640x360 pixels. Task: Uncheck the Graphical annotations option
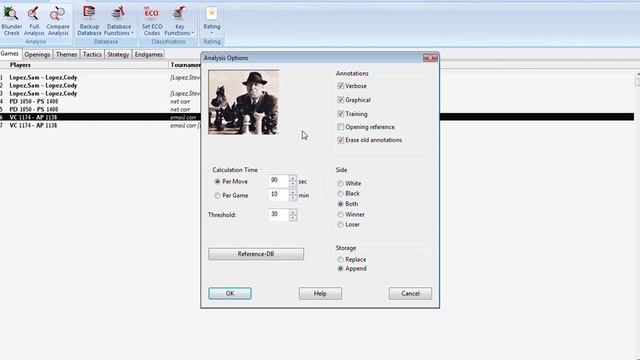(x=340, y=100)
